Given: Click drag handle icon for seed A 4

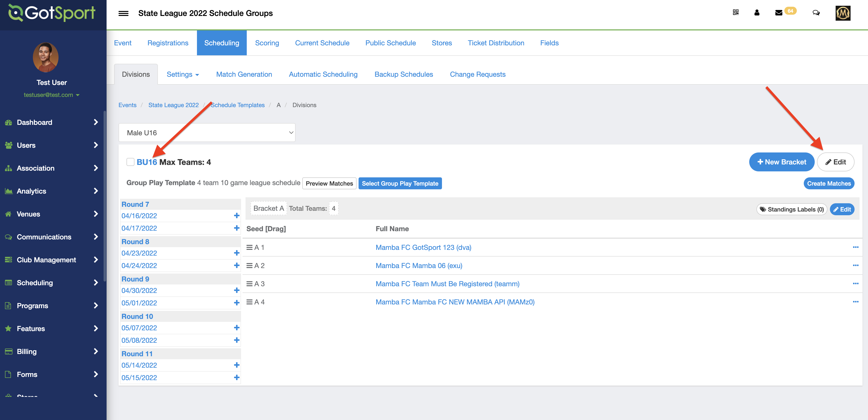Looking at the screenshot, I should pos(249,302).
